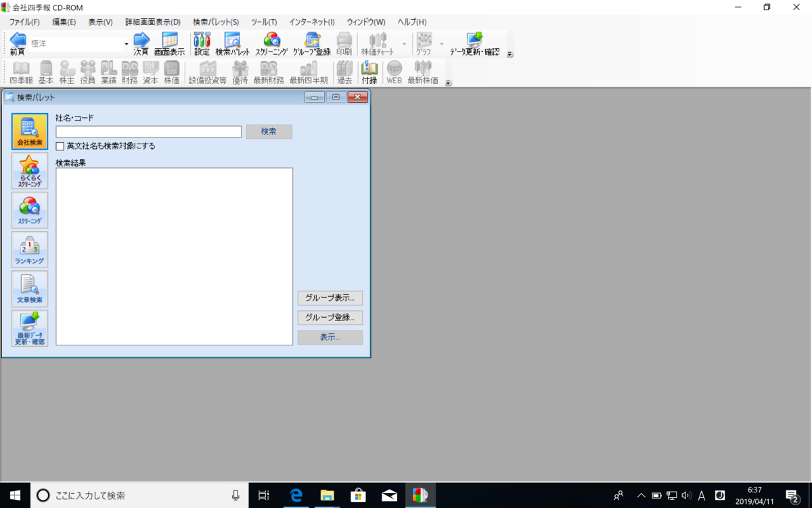
Task: Open File Explorer from the taskbar
Action: point(327,495)
